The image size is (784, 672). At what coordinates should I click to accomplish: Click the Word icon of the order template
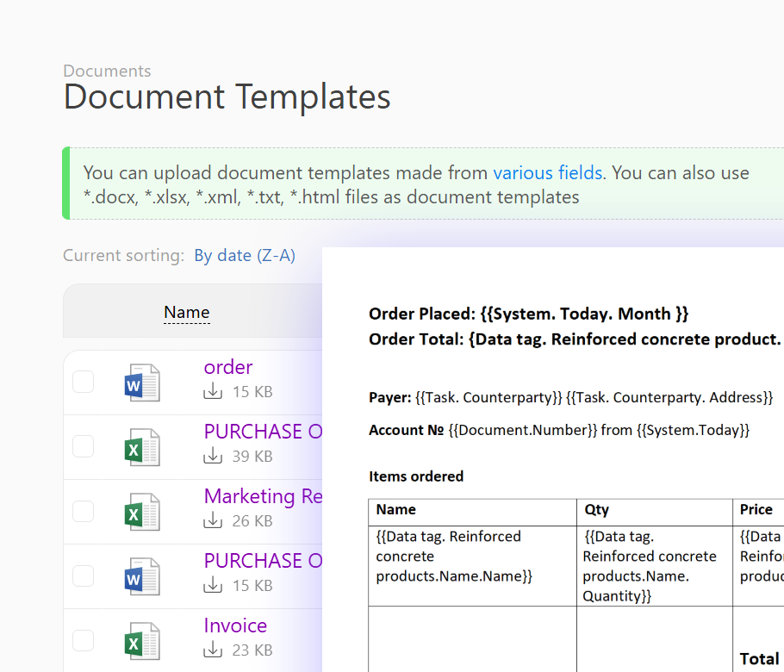(142, 383)
